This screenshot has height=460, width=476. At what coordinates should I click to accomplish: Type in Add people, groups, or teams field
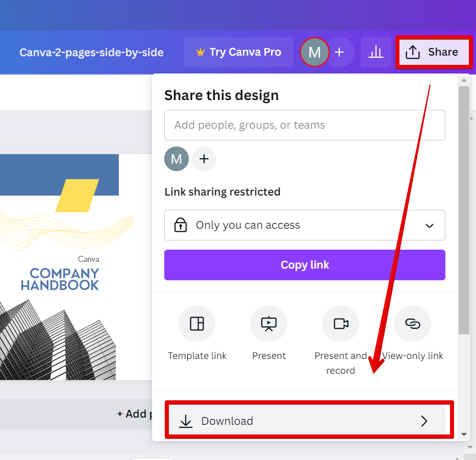tap(305, 125)
